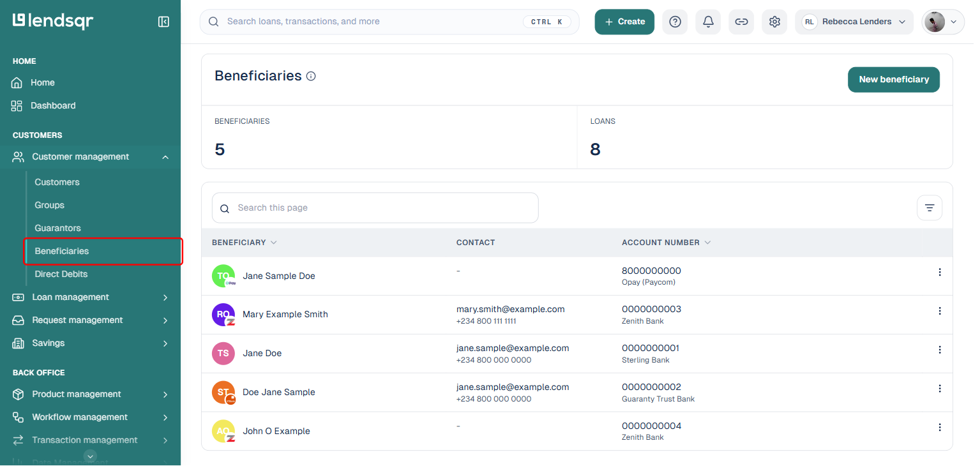Open the help question mark icon

[x=675, y=22]
